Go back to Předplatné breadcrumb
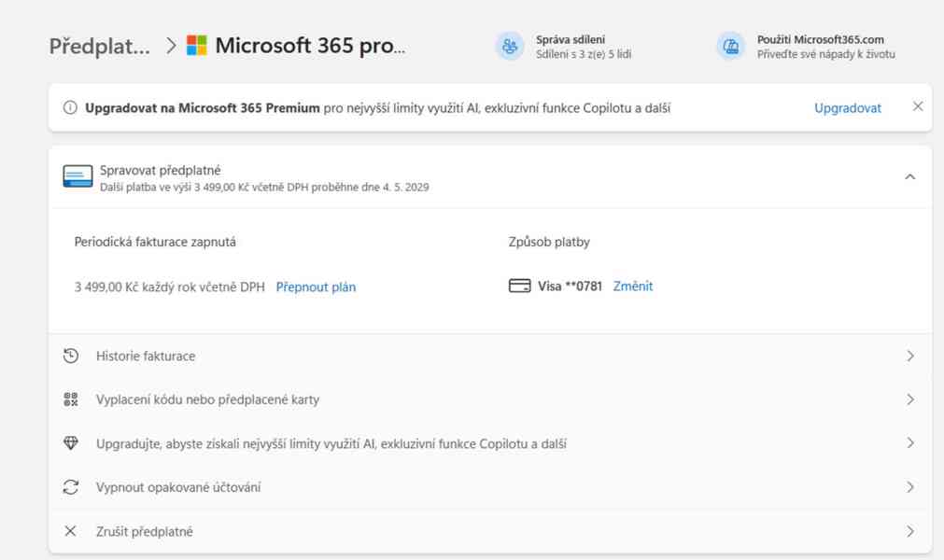 click(x=99, y=46)
